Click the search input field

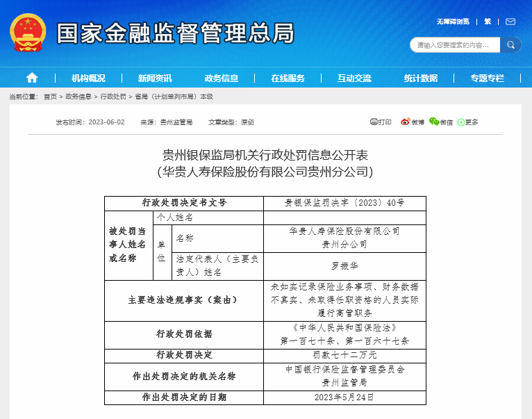click(x=455, y=45)
